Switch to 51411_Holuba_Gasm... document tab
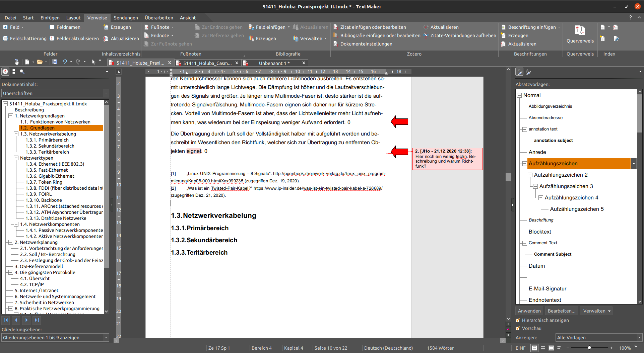 [207, 63]
